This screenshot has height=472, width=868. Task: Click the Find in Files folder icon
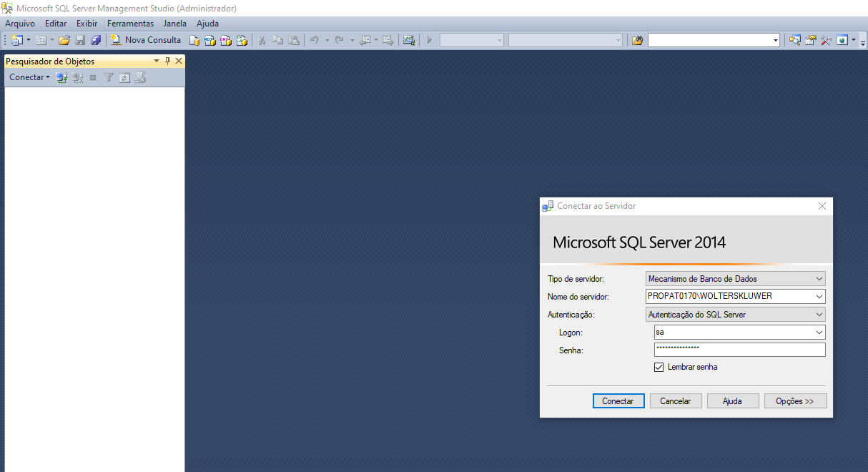638,40
